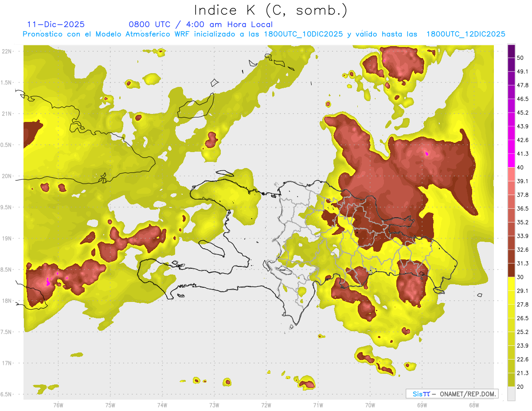Click the '72W' longitude label
This screenshot has height=411, width=532.
266,405
